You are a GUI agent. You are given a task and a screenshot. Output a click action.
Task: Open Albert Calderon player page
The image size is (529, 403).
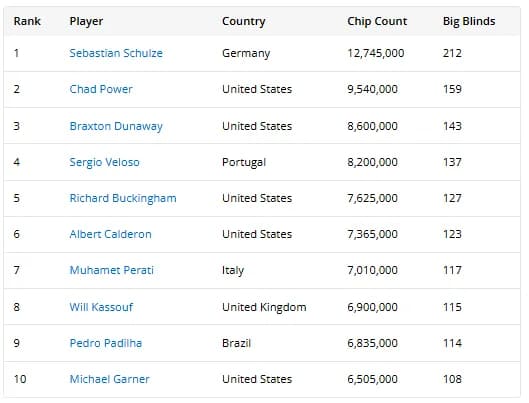point(110,234)
